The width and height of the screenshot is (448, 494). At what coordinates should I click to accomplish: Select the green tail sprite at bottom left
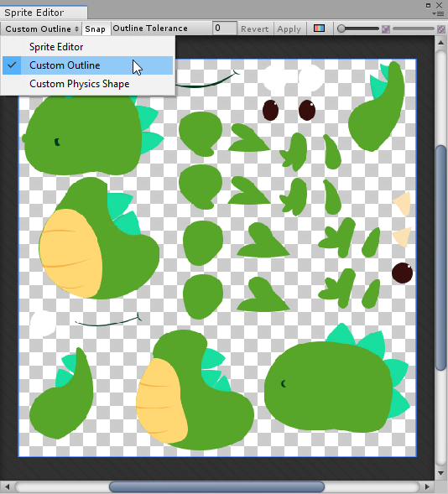(x=61, y=393)
